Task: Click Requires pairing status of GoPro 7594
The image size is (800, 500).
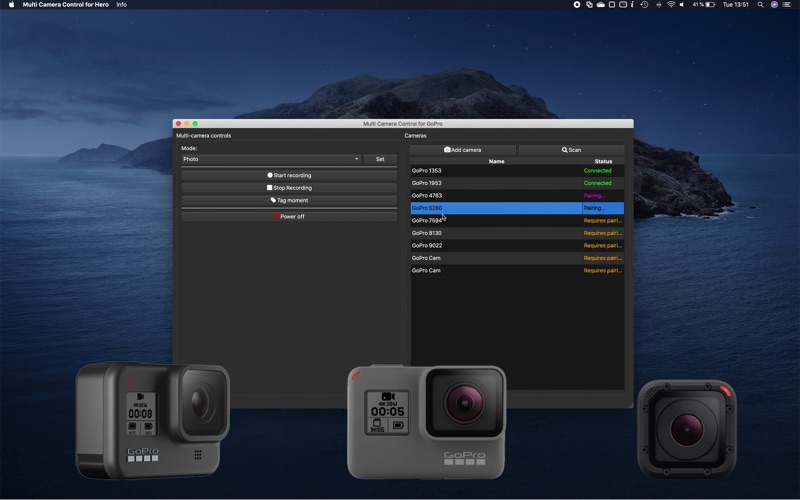Action: click(x=603, y=221)
